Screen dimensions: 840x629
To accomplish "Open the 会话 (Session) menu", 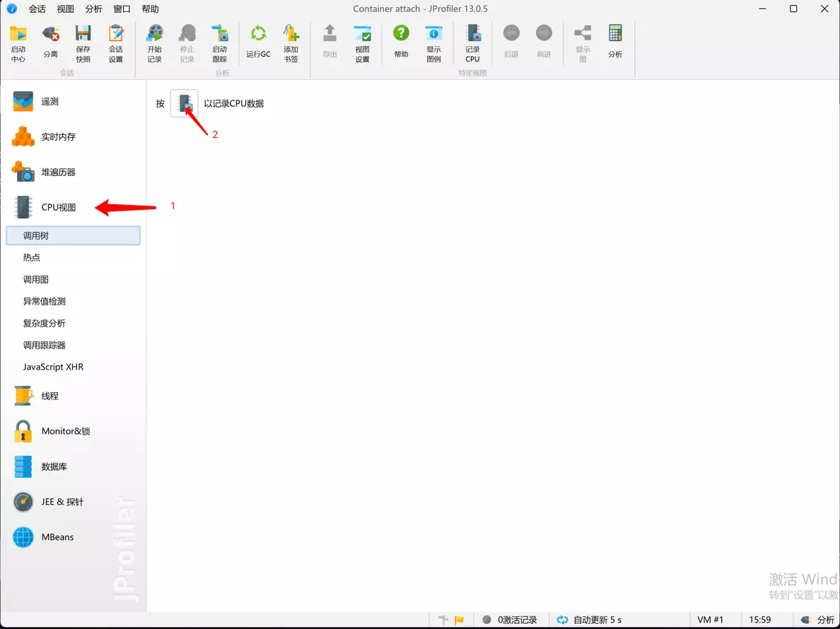I will pos(37,9).
